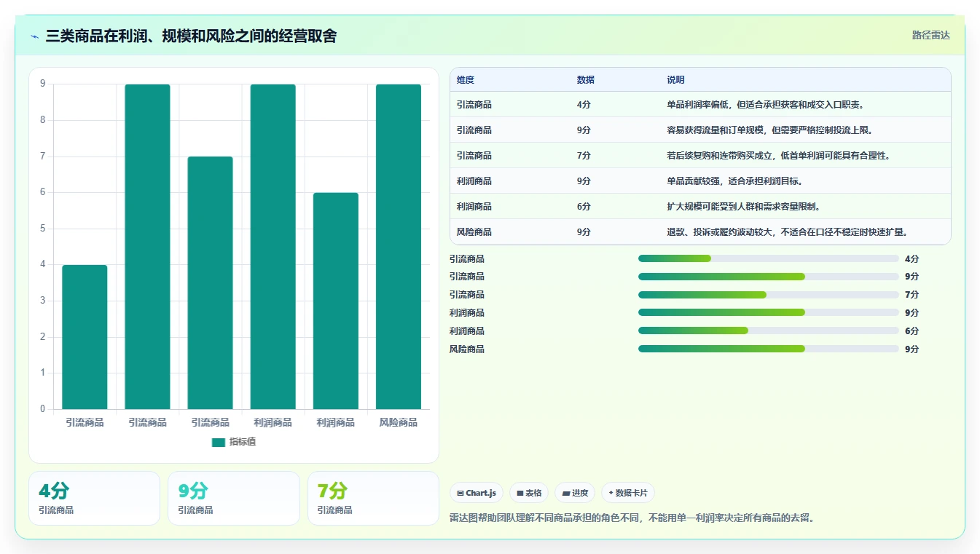Click the y-axis value 5 on the chart

click(42, 229)
